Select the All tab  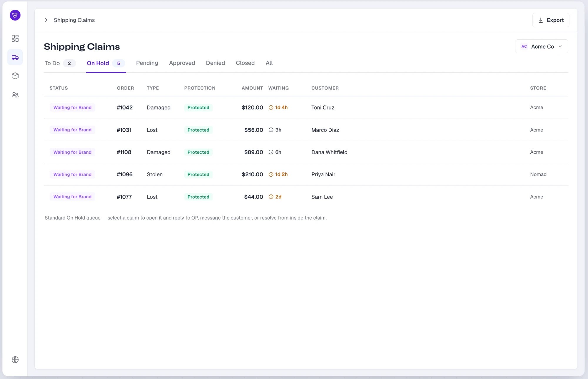(x=269, y=63)
